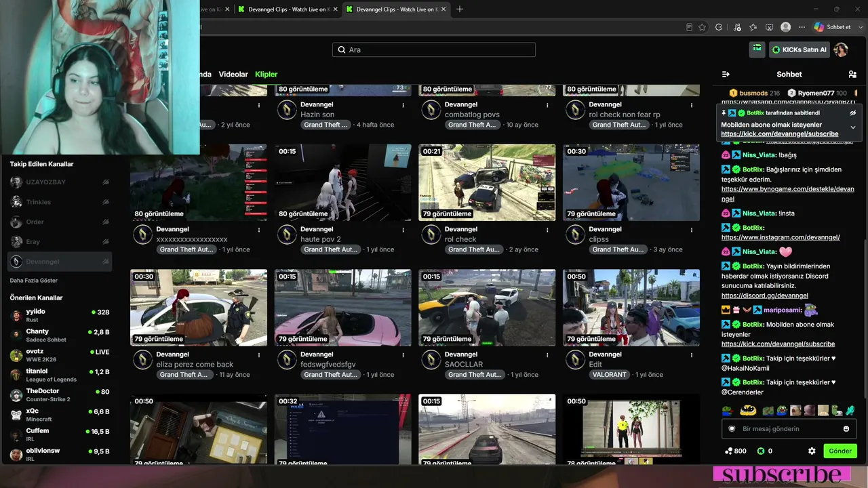Image resolution: width=868 pixels, height=488 pixels.
Task: Open chat settings gear icon
Action: [812, 451]
